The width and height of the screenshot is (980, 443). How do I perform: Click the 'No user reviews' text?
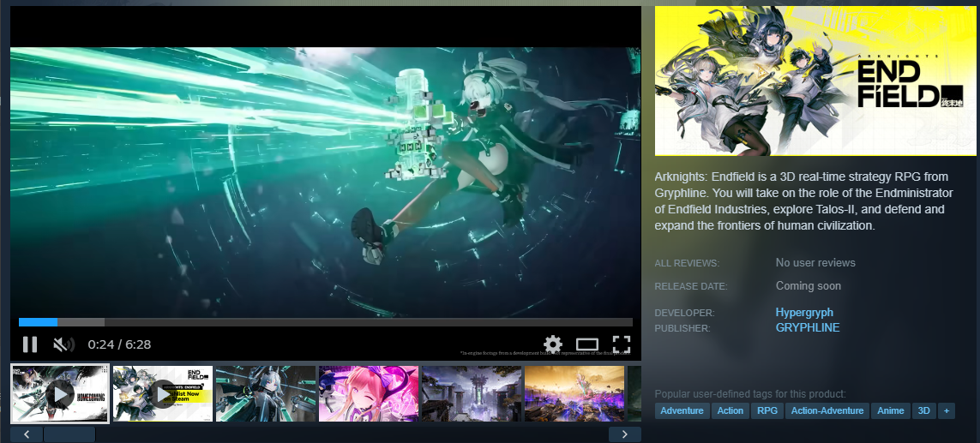(815, 262)
